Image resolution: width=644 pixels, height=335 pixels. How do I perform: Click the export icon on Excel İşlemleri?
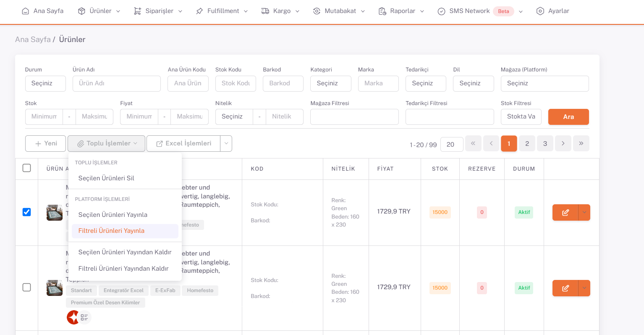pyautogui.click(x=160, y=144)
